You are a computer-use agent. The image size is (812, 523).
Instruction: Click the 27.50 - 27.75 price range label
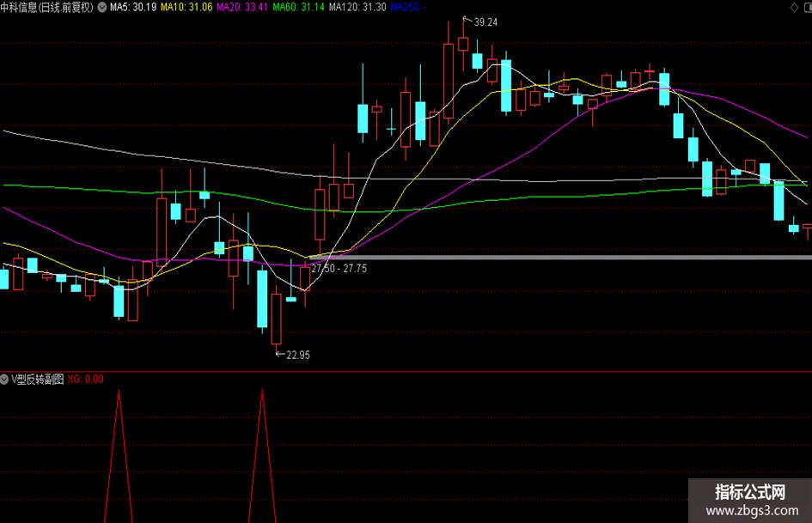pos(339,268)
